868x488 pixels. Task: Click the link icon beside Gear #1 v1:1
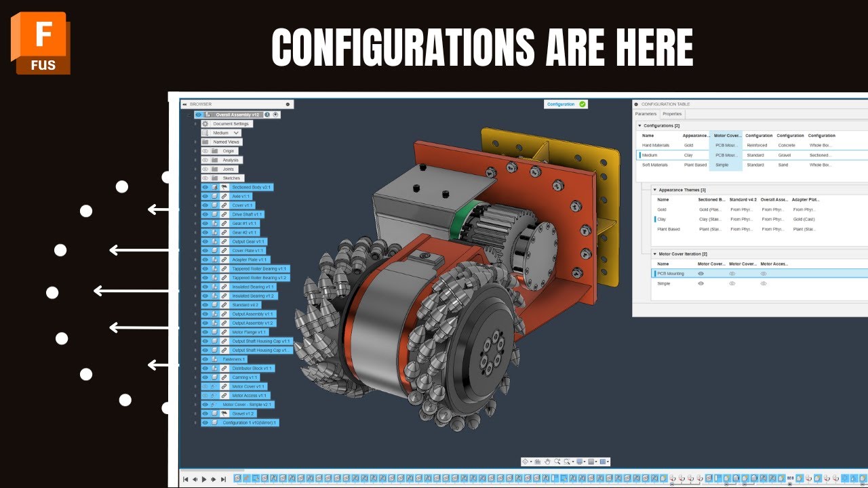(224, 223)
